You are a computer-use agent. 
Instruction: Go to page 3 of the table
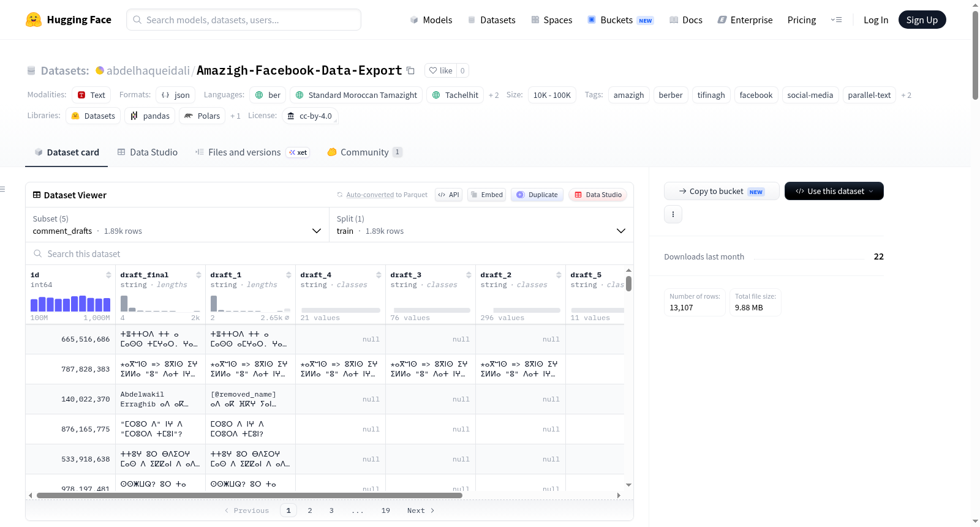tap(331, 510)
